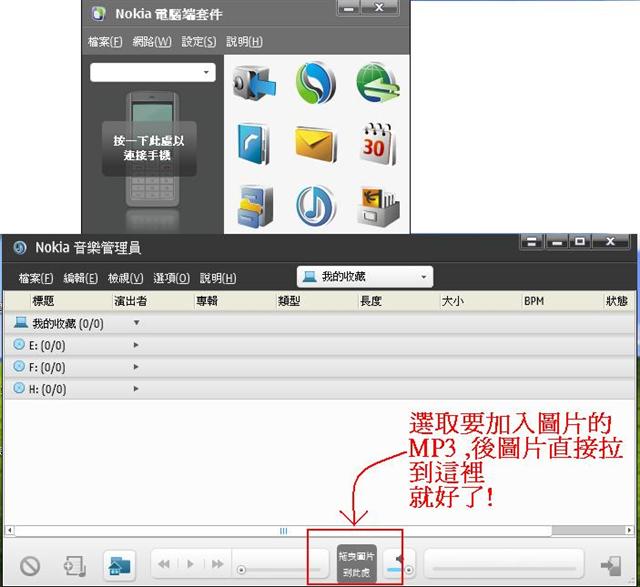Viewport: 640px width, 587px height.
Task: Adjust the volume slider
Action: [400, 569]
